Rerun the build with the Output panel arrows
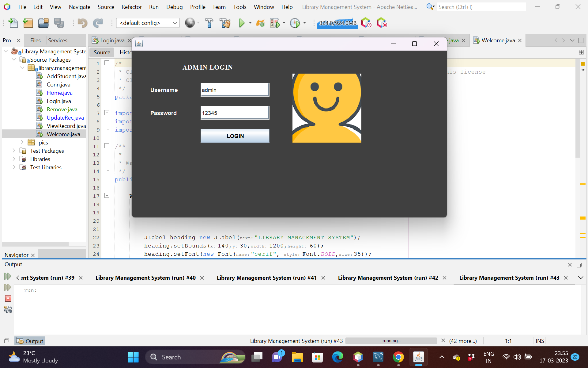The height and width of the screenshot is (368, 588). click(8, 276)
